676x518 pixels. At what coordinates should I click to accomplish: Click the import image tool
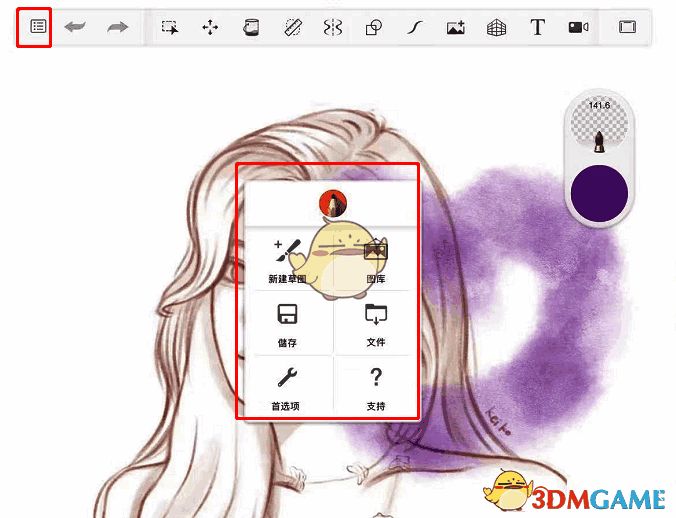click(x=455, y=27)
